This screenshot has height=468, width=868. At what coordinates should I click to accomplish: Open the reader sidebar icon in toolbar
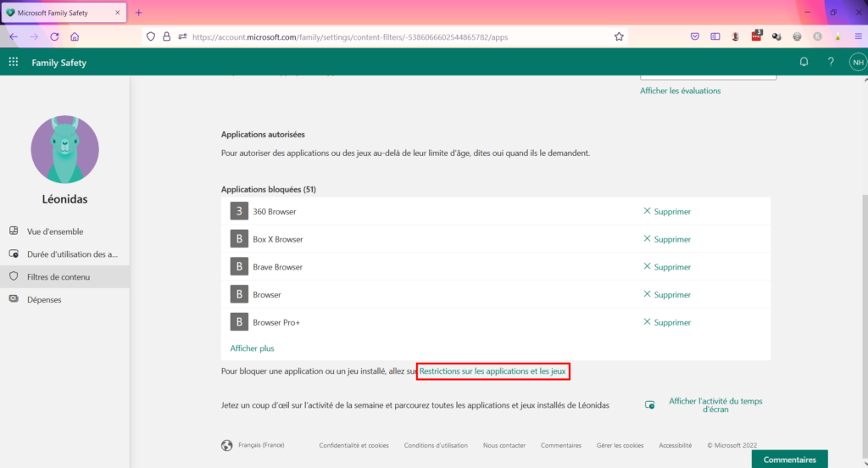click(x=715, y=36)
